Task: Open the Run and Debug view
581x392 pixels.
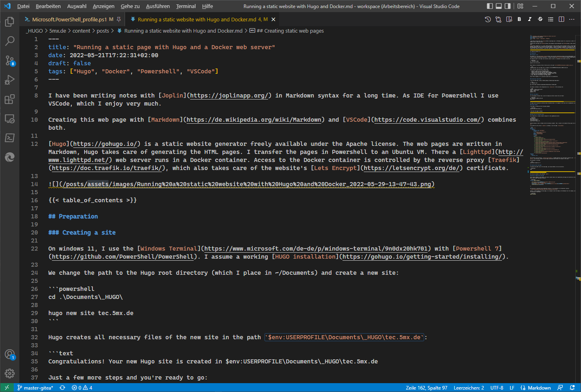Action: [10, 80]
